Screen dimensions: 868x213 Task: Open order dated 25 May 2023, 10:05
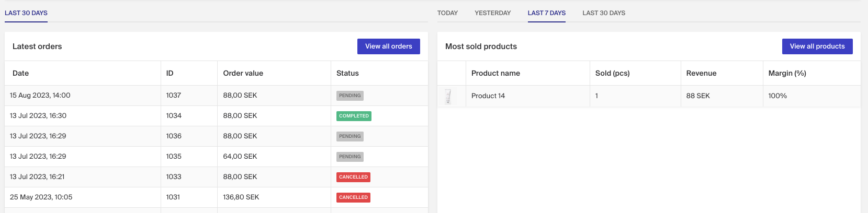pyautogui.click(x=41, y=197)
